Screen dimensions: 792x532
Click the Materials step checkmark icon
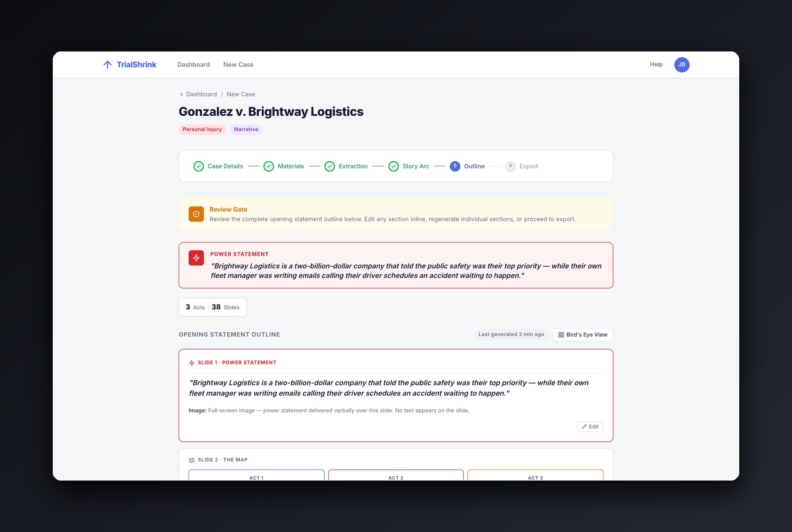(x=268, y=166)
